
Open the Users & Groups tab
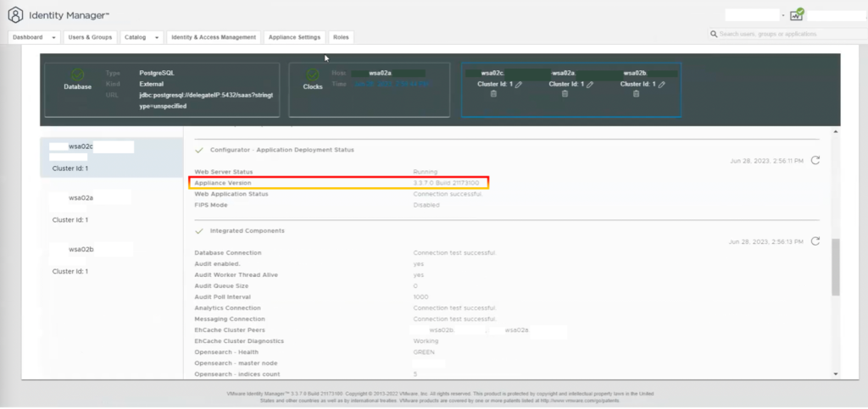pyautogui.click(x=90, y=37)
